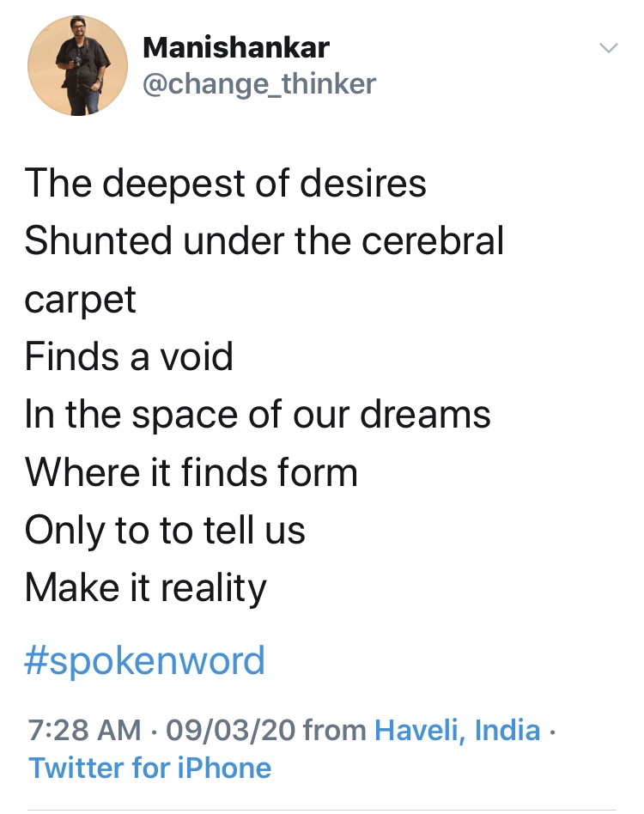
Task: Click the Haveli, India location link
Action: click(458, 731)
